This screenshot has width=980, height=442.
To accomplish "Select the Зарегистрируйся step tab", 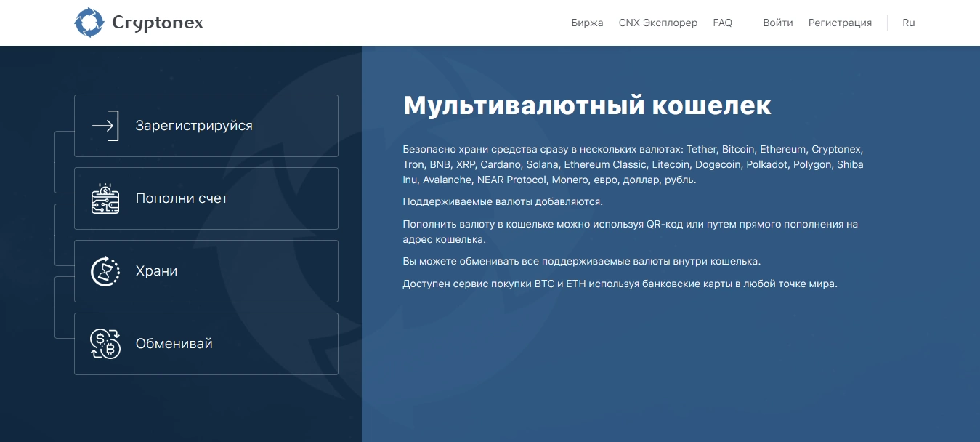I will click(206, 126).
